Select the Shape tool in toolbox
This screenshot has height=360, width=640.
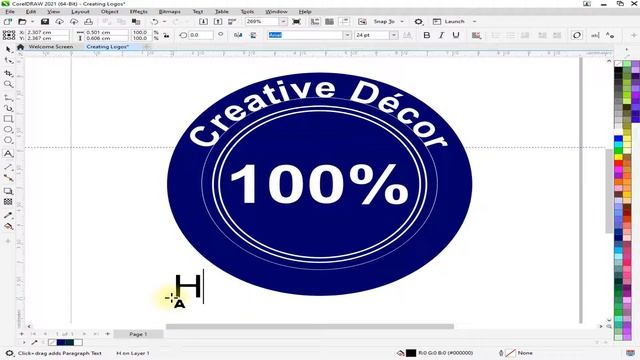coord(8,61)
